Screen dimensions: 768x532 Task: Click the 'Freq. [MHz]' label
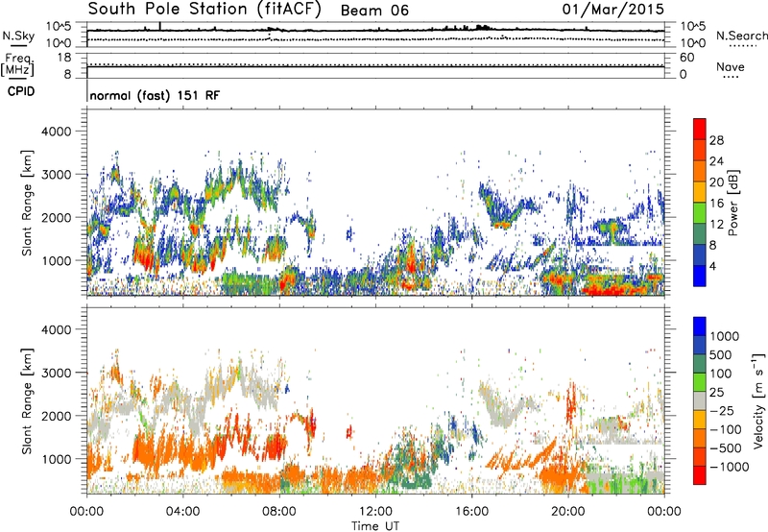pos(18,64)
